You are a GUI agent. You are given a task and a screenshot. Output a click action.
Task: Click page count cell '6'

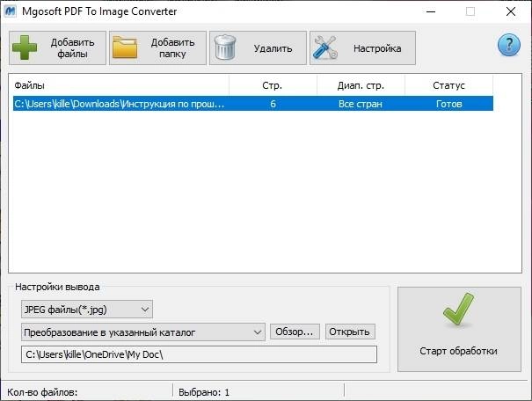click(273, 104)
